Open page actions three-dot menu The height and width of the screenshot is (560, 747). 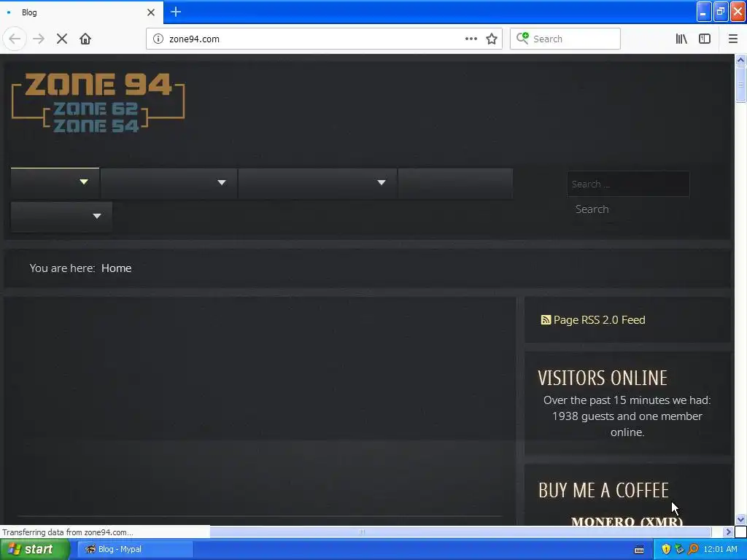pos(471,39)
